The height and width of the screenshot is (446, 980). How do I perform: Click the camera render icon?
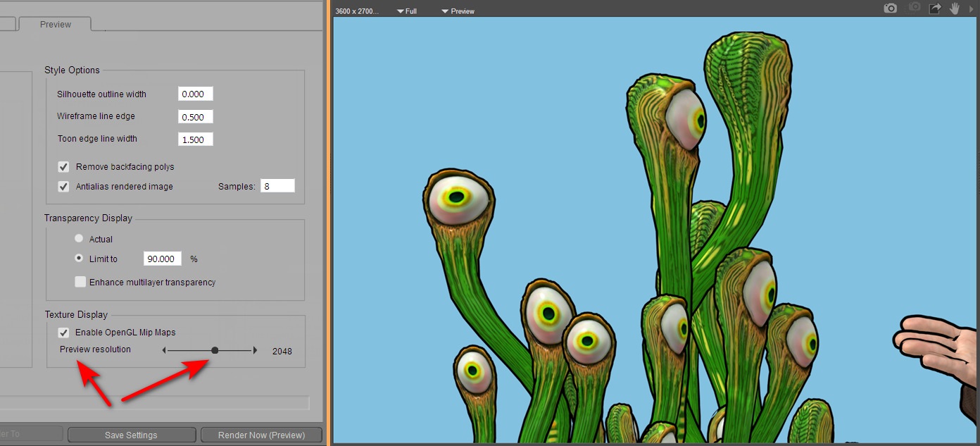(x=891, y=8)
